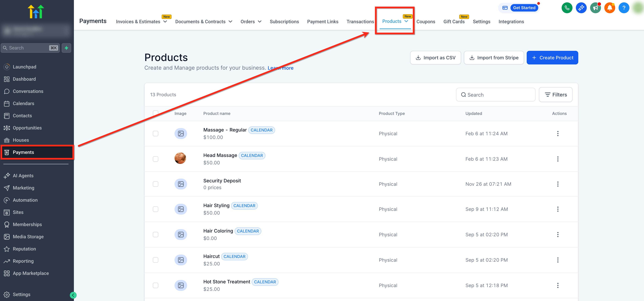Expand Documents & Contracts dropdown

[x=204, y=22]
